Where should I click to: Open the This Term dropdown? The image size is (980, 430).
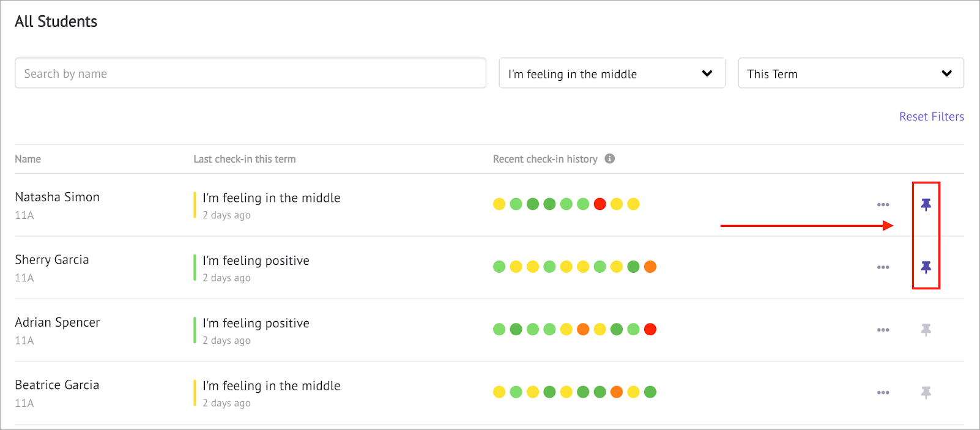tap(851, 73)
